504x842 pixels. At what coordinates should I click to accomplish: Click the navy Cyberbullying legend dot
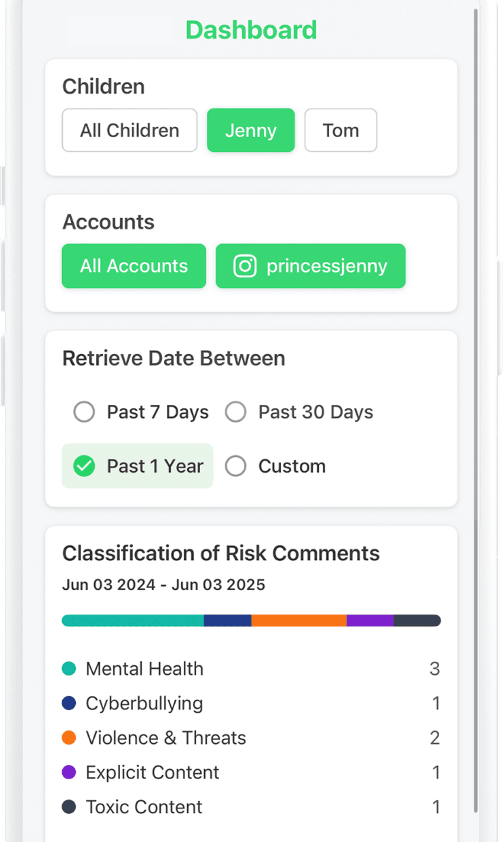click(69, 703)
